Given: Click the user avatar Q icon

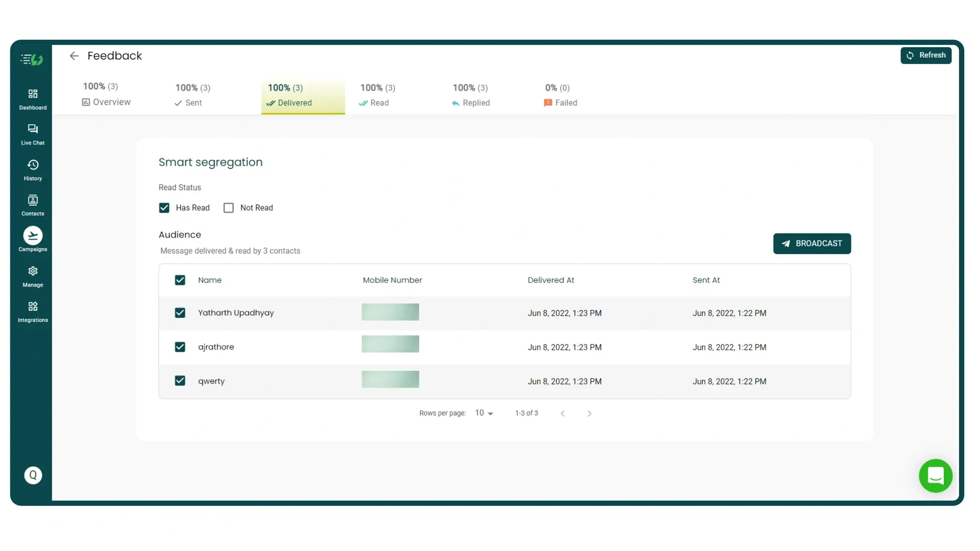Looking at the screenshot, I should pyautogui.click(x=33, y=475).
